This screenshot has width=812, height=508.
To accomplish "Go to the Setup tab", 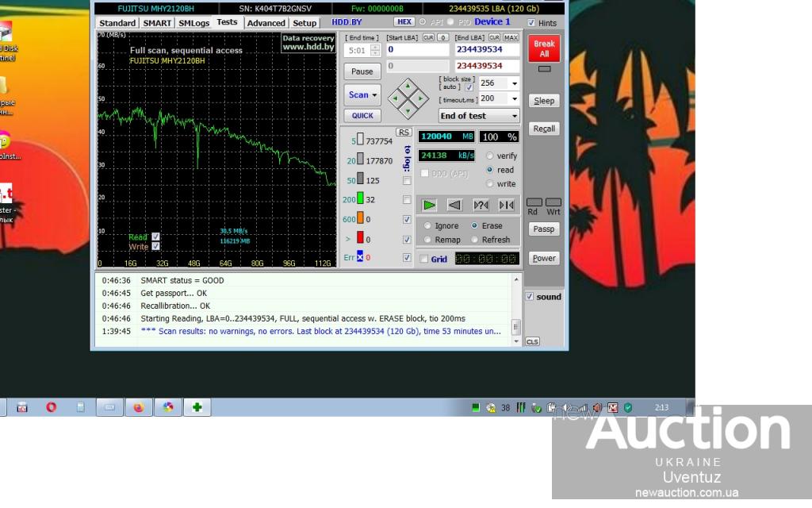I will pyautogui.click(x=304, y=23).
